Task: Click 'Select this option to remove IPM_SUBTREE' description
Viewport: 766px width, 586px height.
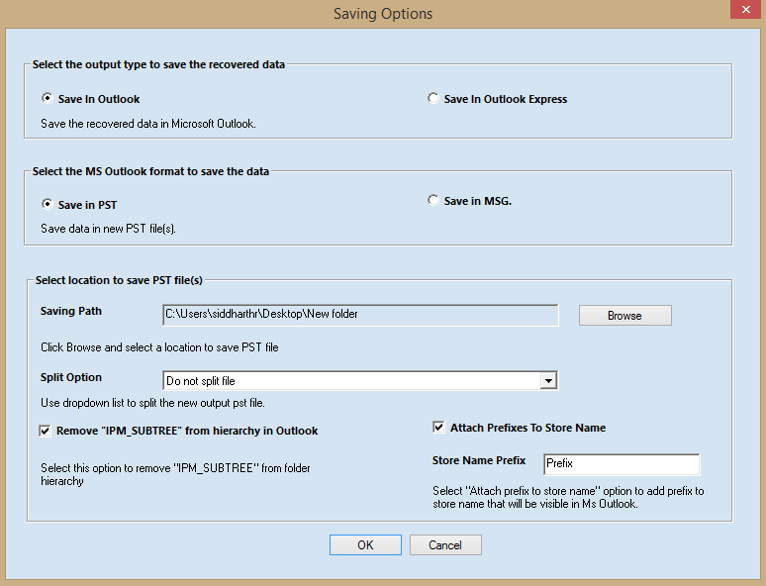Action: pyautogui.click(x=175, y=475)
